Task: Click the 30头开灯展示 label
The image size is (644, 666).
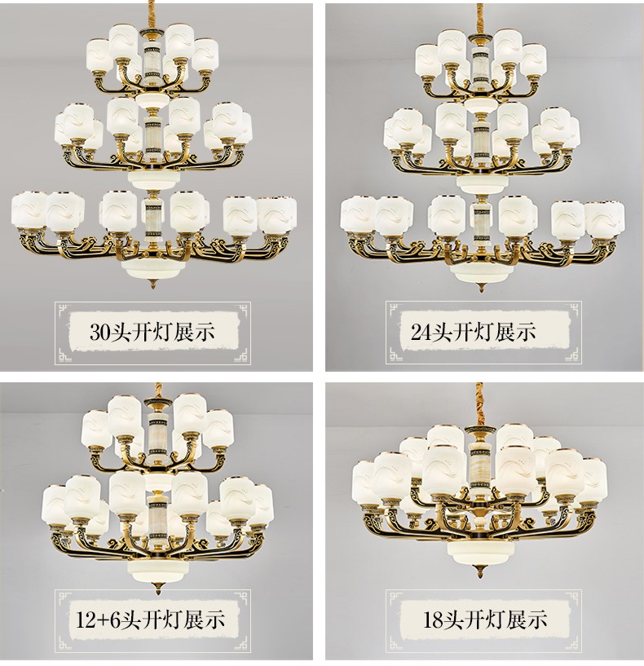Action: [x=152, y=333]
